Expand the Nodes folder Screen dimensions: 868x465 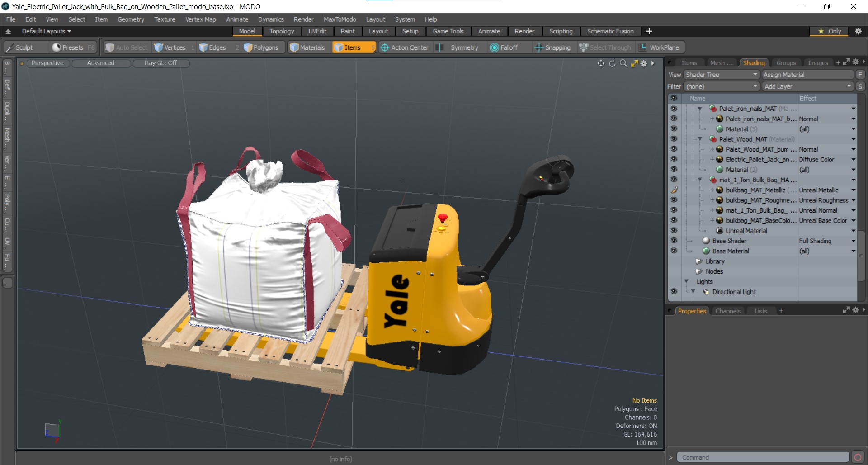coord(699,271)
